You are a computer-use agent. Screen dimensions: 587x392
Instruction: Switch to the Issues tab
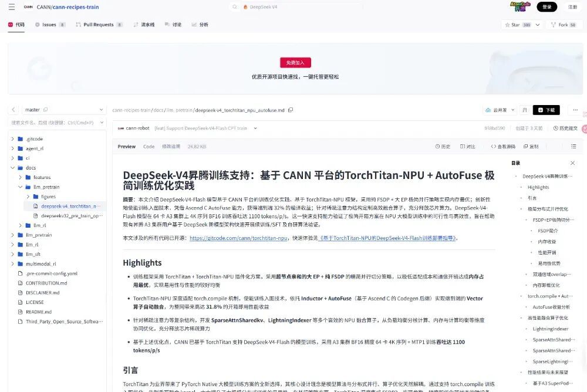click(x=50, y=25)
